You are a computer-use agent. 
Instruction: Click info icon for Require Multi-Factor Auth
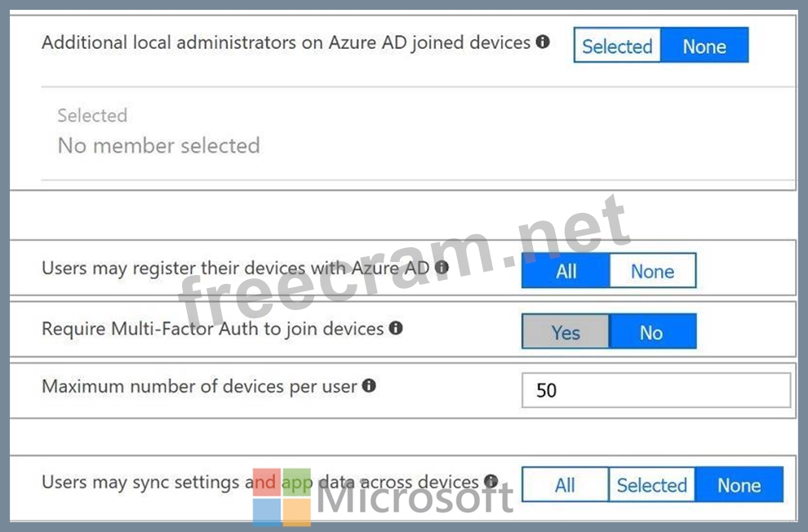pos(396,329)
